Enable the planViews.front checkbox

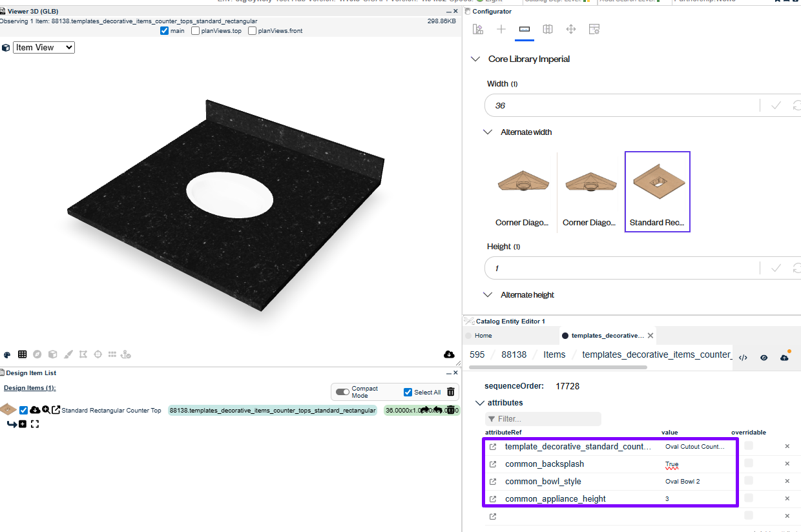[253, 31]
